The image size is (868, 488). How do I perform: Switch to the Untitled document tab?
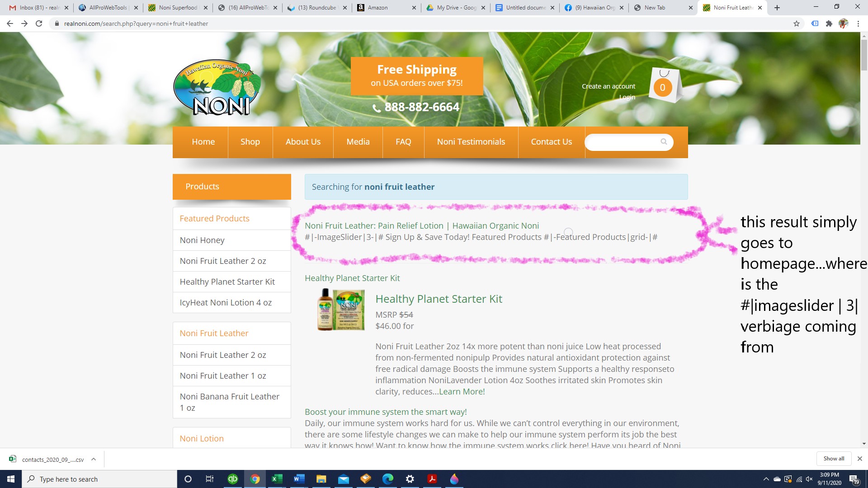pos(525,8)
